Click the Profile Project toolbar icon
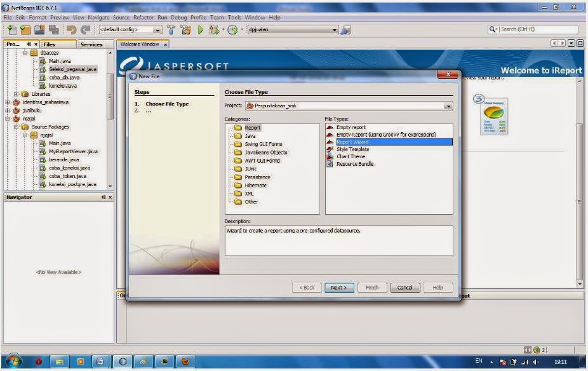The image size is (588, 371). [231, 29]
